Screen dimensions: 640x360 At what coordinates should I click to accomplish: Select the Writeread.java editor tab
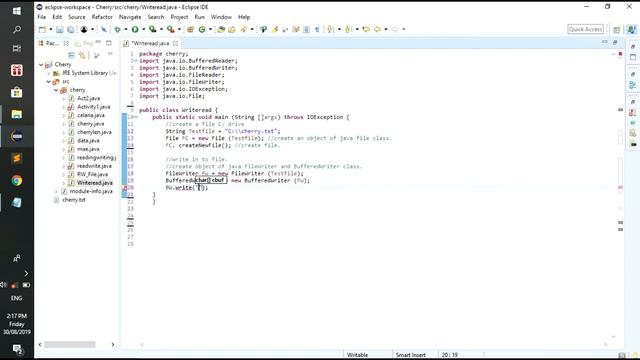click(x=150, y=43)
